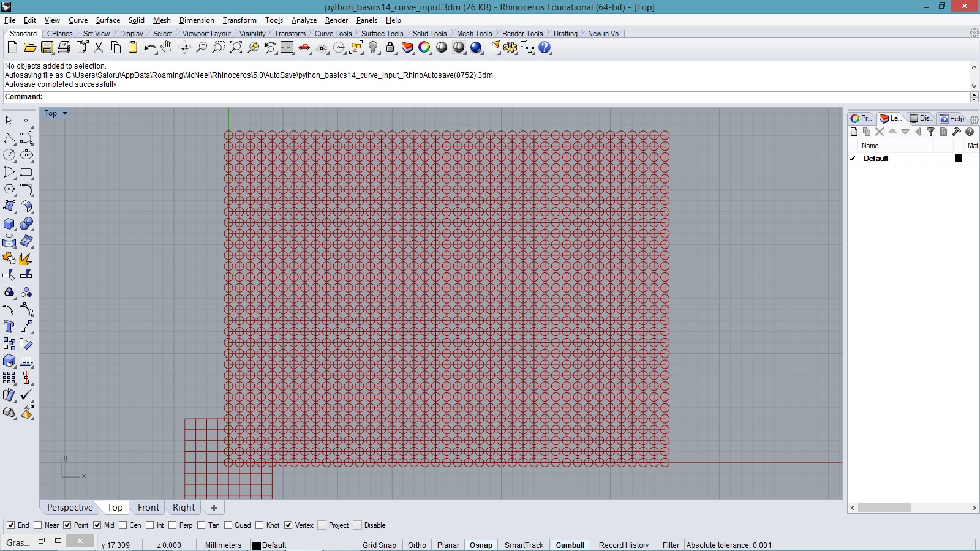Click the Default layer black color swatch

pyautogui.click(x=959, y=158)
